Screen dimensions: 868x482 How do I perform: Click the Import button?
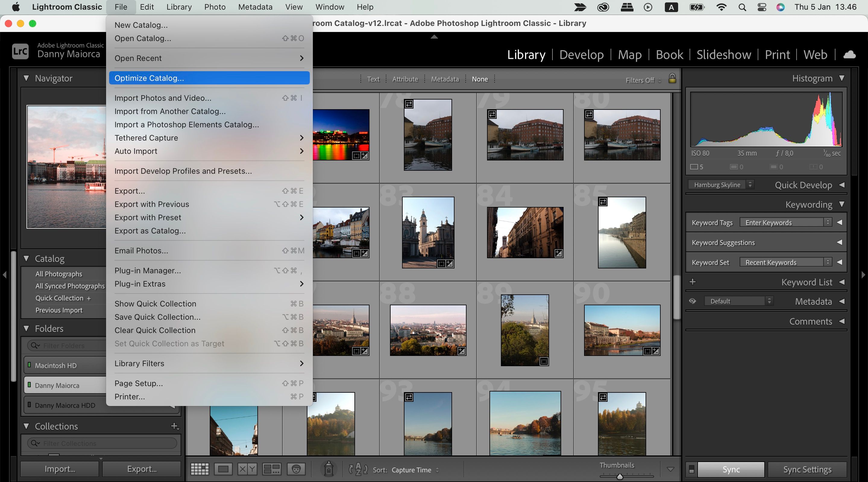[59, 469]
